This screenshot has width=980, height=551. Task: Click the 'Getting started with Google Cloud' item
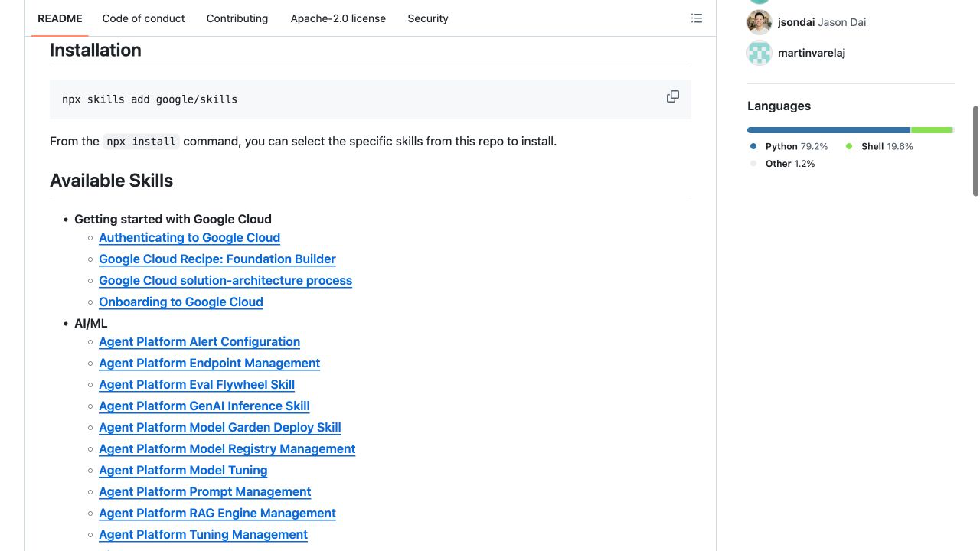(x=173, y=219)
